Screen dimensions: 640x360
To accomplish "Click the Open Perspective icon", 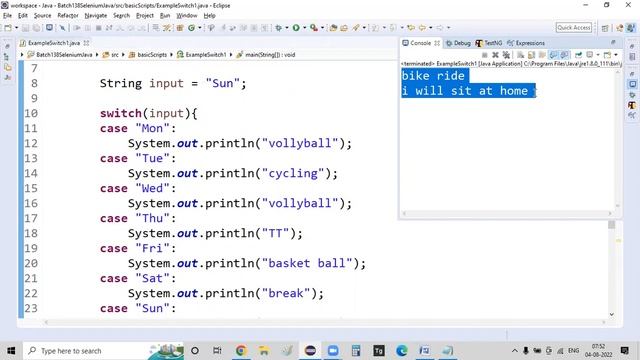I will pos(605,28).
